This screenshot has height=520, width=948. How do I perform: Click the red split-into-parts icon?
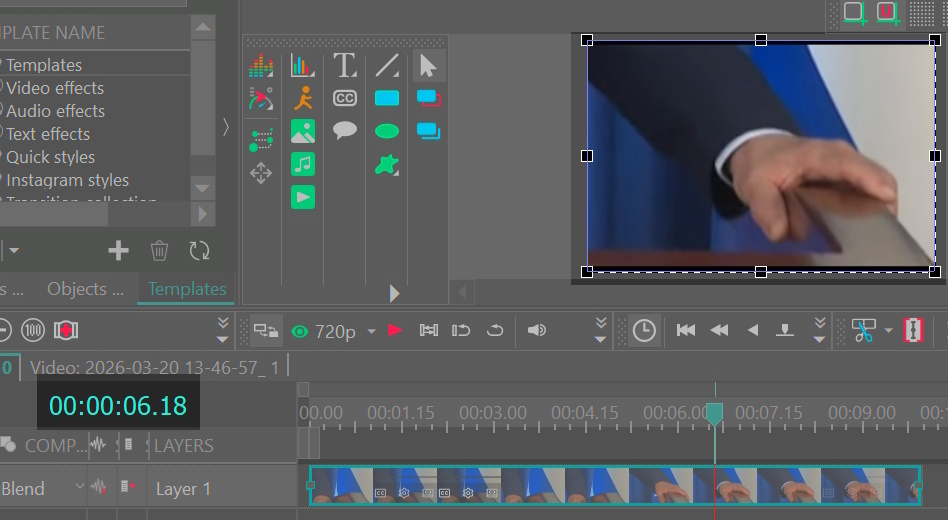pyautogui.click(x=913, y=330)
